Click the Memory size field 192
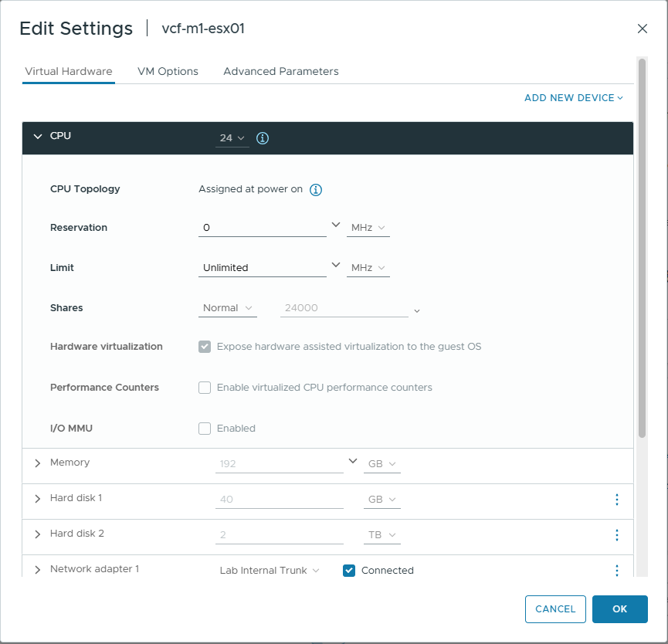 pyautogui.click(x=280, y=464)
